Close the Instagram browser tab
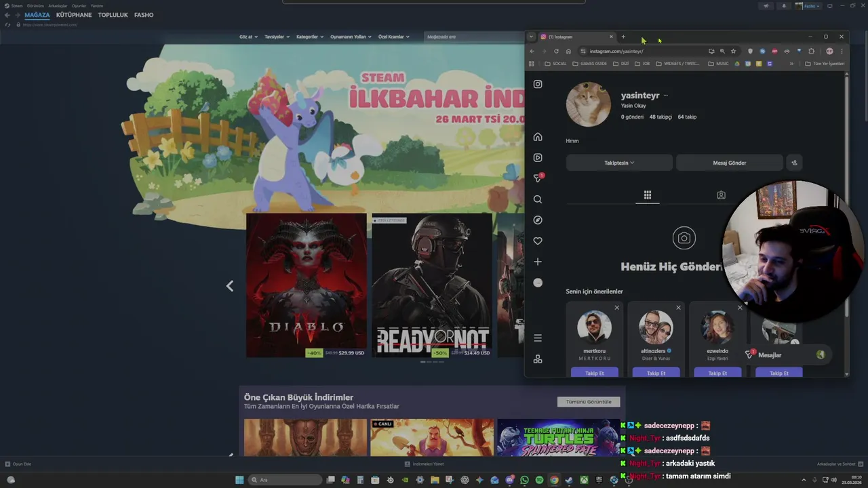Viewport: 868px width, 488px height. (x=611, y=37)
